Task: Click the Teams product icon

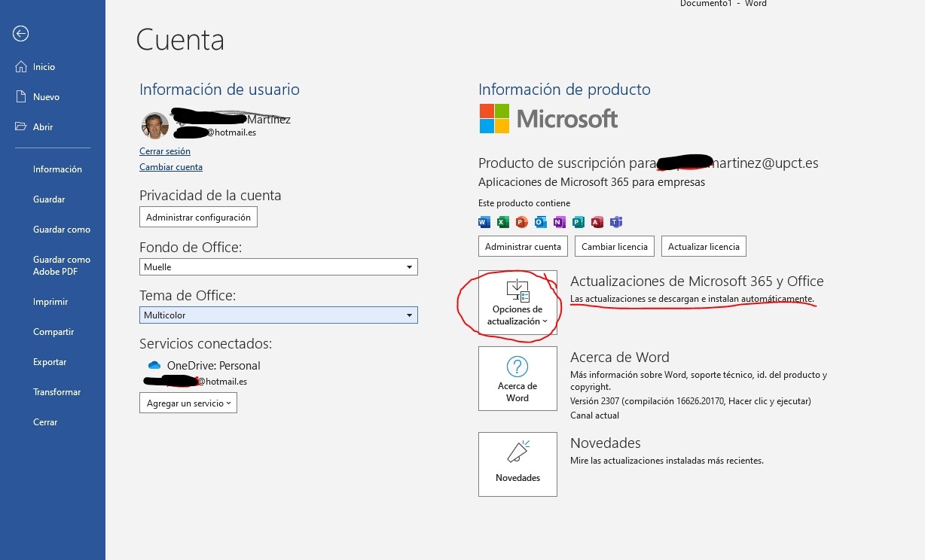Action: [x=616, y=222]
